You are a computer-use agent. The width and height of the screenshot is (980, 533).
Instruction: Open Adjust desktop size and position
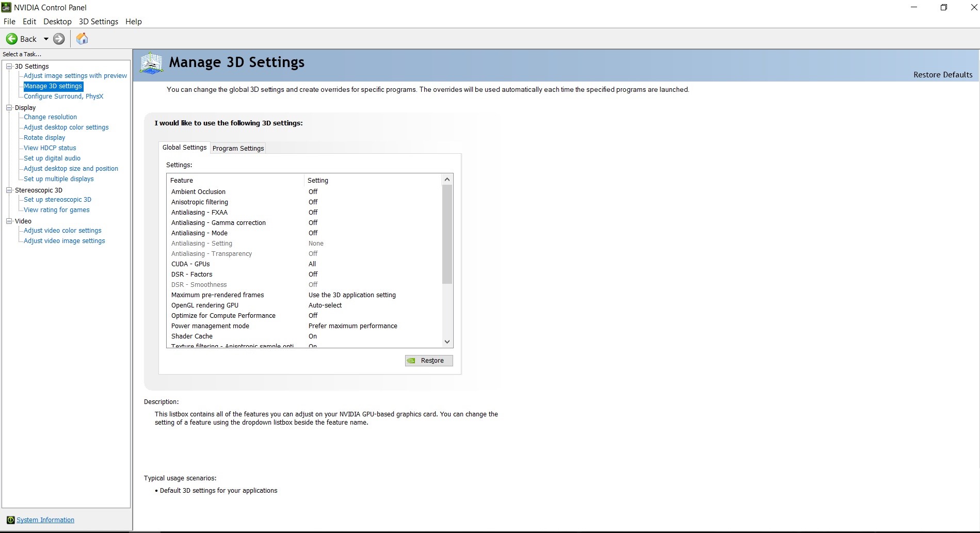click(x=71, y=169)
